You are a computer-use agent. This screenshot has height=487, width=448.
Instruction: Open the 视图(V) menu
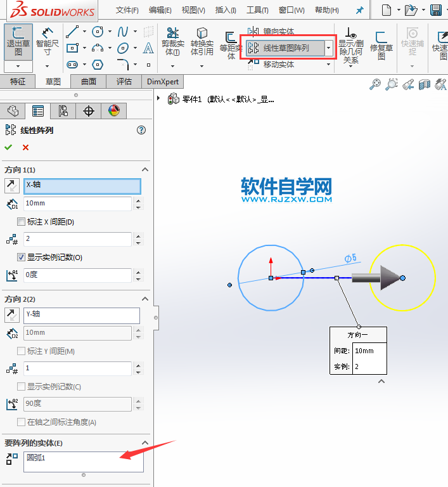coord(193,10)
